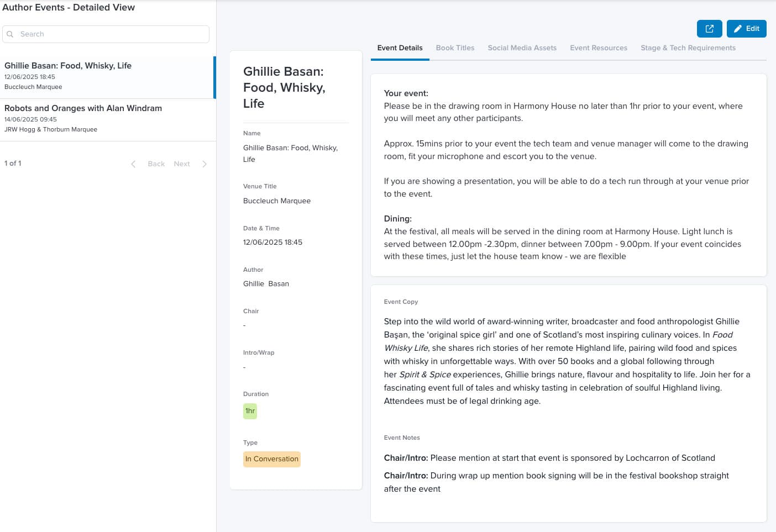
Task: Open the Social Media Assets tab
Action: pos(522,48)
